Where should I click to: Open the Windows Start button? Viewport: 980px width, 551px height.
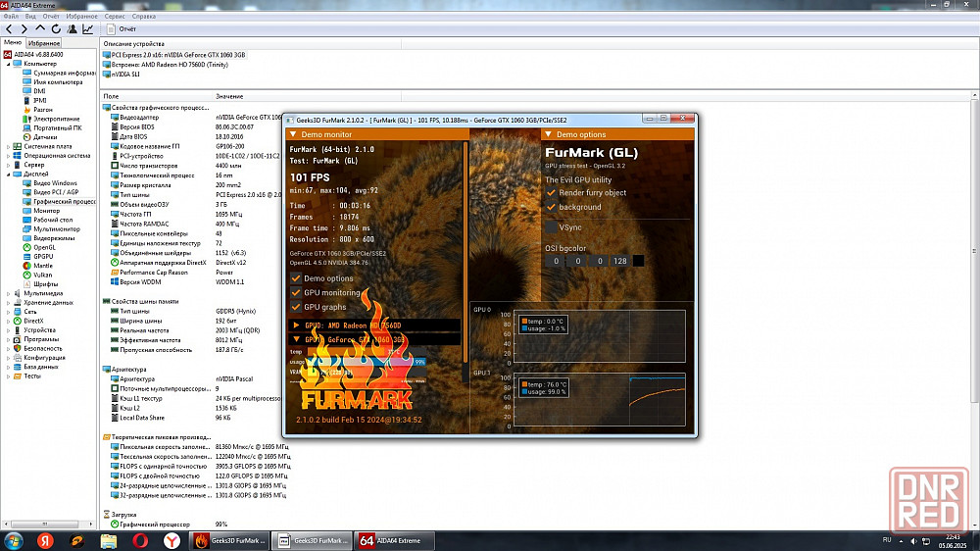click(x=13, y=541)
